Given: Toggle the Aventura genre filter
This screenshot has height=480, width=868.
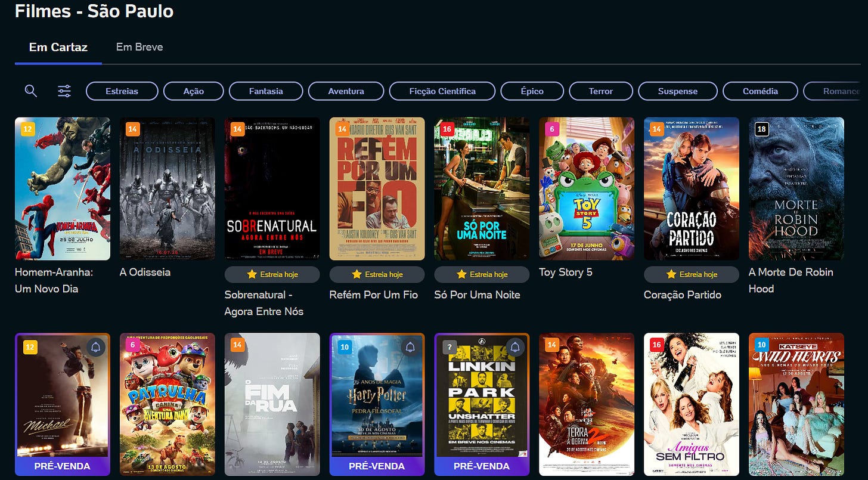Looking at the screenshot, I should coord(346,91).
